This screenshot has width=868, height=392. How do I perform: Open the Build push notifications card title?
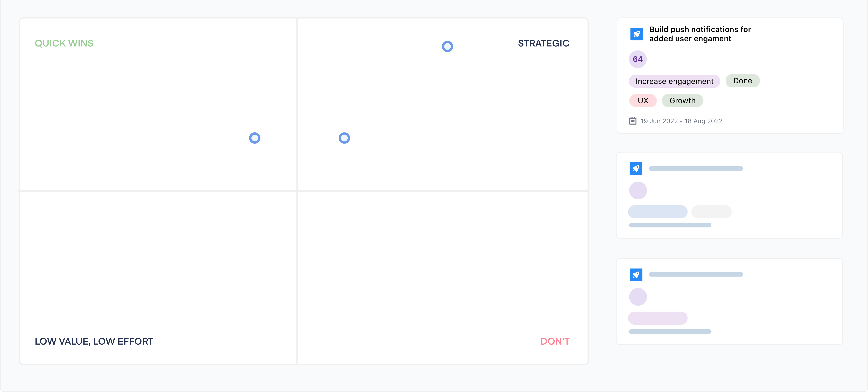click(700, 34)
